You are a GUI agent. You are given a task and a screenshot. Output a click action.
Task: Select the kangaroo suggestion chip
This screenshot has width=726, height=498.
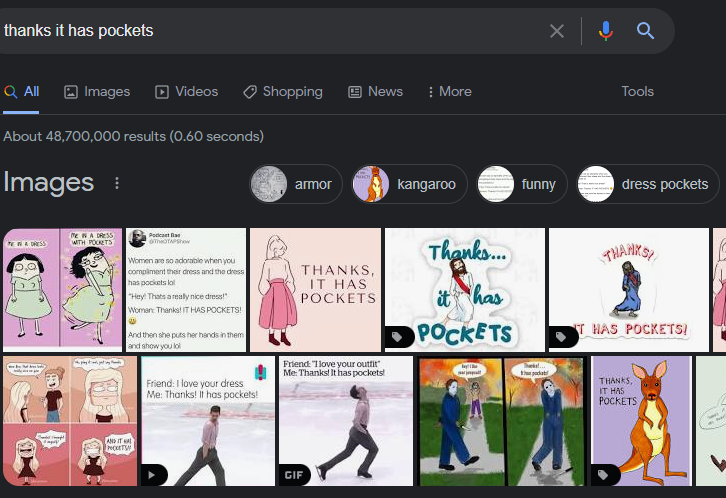(409, 184)
